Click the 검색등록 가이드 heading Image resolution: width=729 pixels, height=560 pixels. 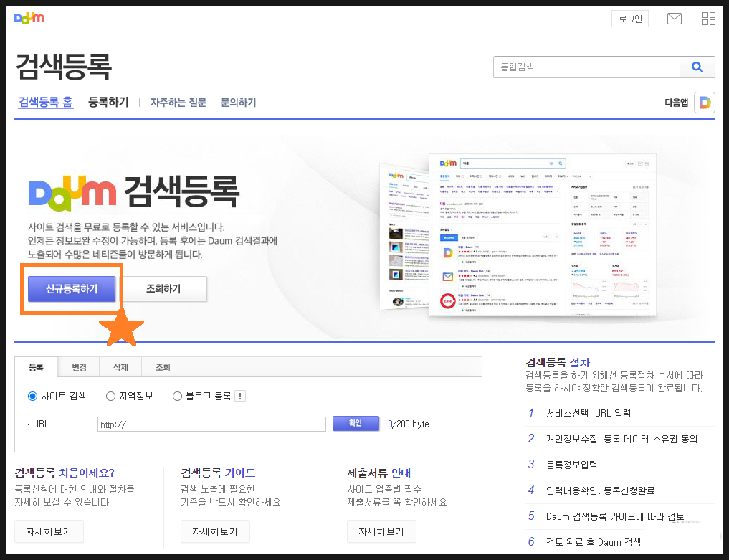218,473
